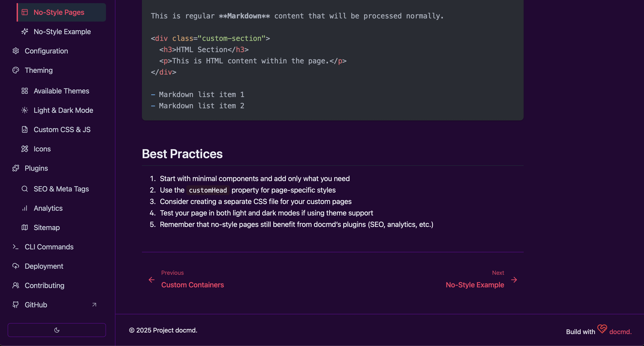
Task: Click the customHead inline code
Action: pos(208,190)
